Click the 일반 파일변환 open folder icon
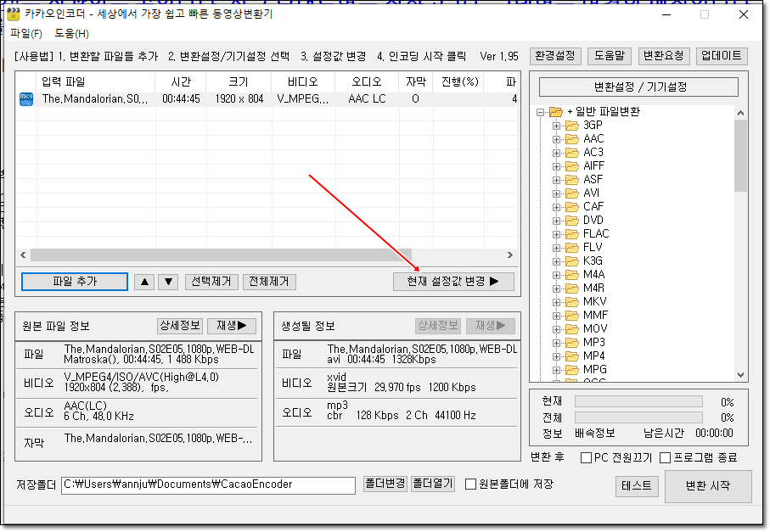Viewport: 770px width, 532px height. pyautogui.click(x=556, y=112)
